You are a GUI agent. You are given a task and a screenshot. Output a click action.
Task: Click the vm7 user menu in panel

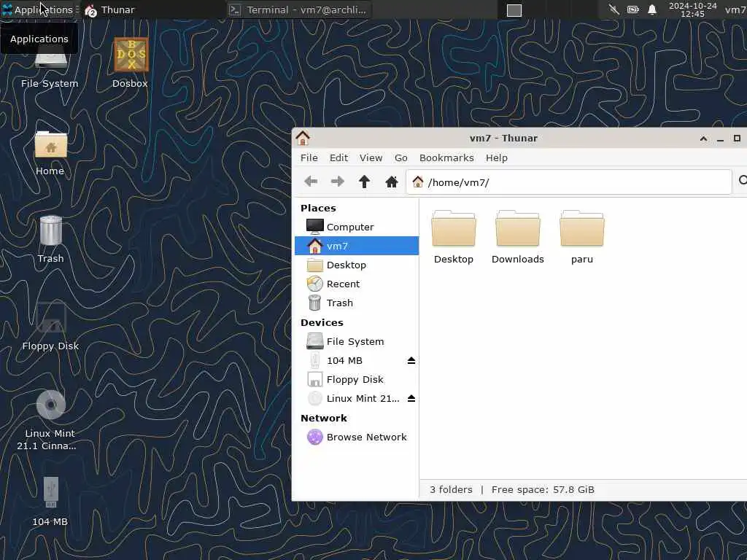click(735, 9)
